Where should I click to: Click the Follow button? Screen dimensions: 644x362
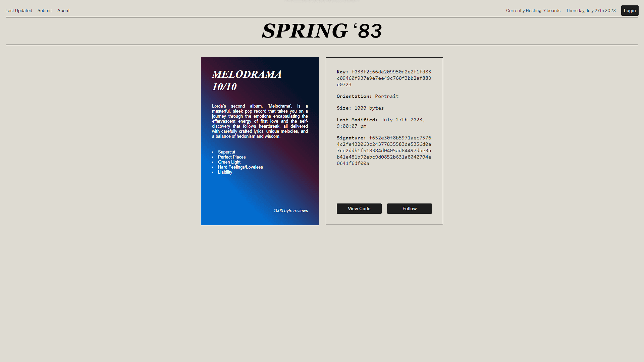[409, 208]
